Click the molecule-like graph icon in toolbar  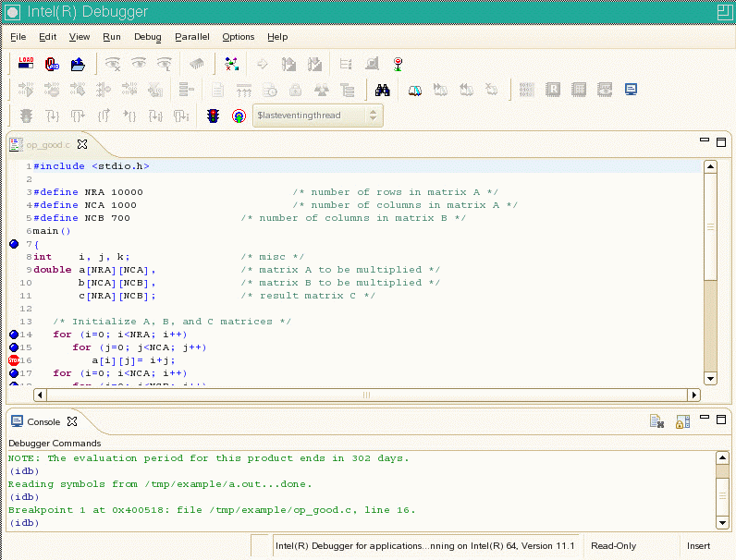click(x=232, y=64)
